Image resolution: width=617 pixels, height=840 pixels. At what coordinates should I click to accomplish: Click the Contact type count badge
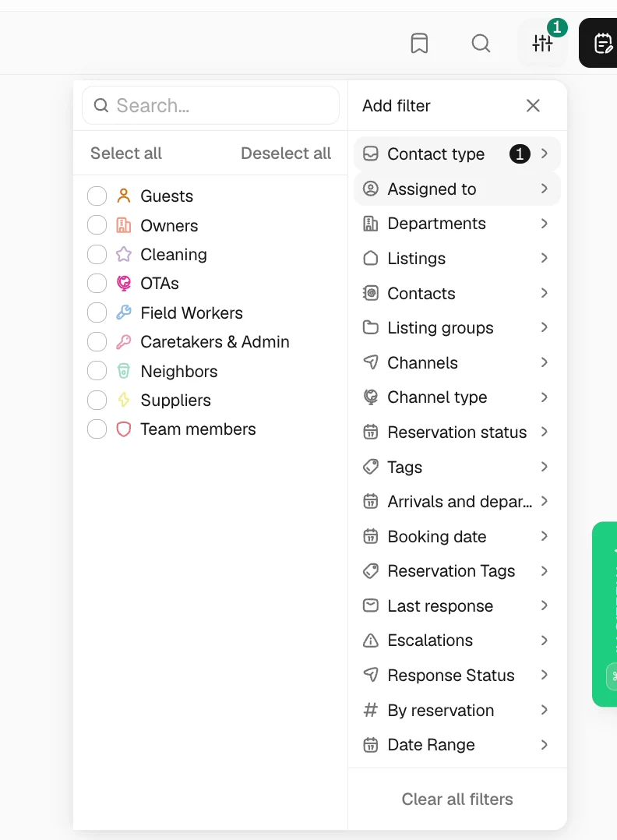[x=520, y=154]
